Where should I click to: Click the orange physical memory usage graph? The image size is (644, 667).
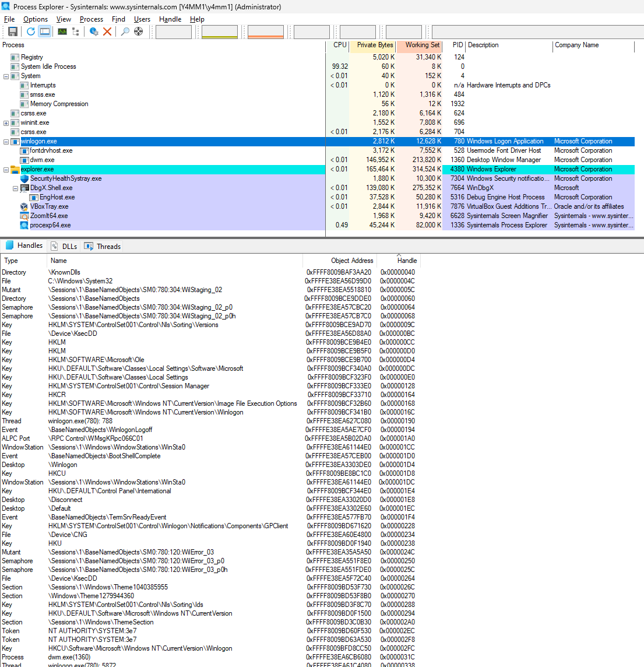(265, 31)
